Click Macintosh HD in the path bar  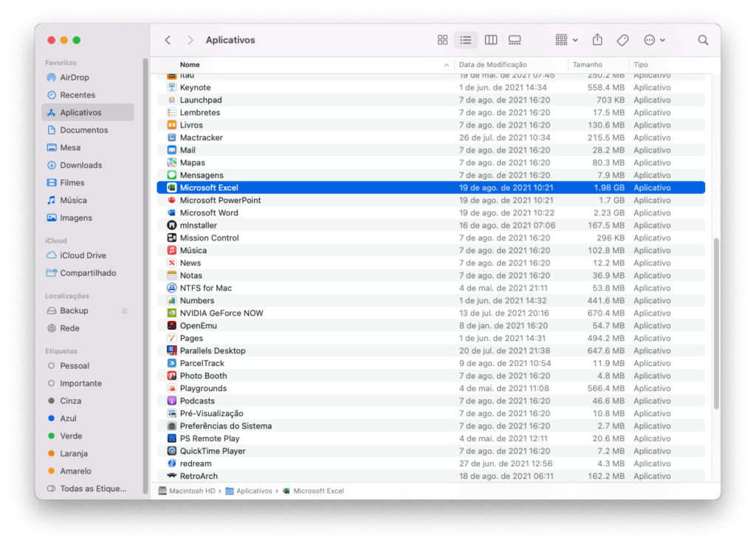point(187,491)
